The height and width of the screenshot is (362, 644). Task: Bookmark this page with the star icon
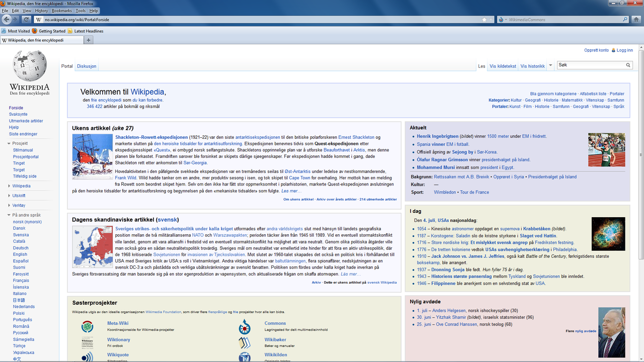pos(484,20)
